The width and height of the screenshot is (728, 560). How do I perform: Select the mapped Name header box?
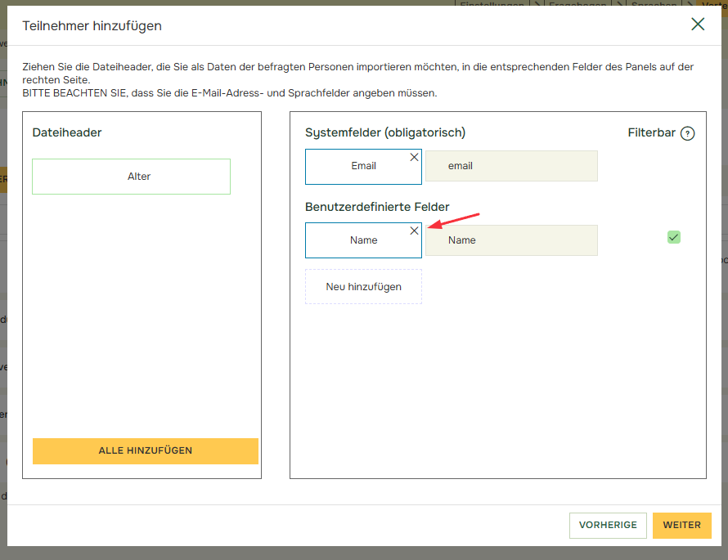(363, 240)
